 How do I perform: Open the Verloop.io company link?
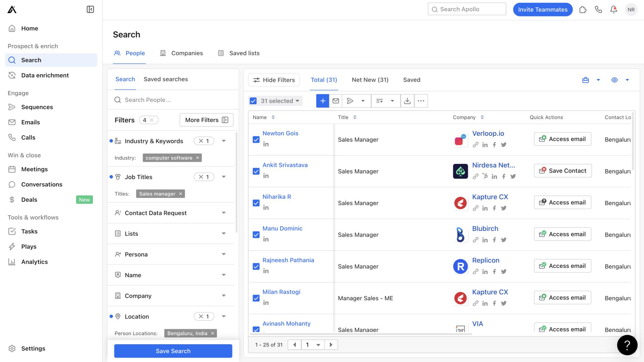point(488,133)
